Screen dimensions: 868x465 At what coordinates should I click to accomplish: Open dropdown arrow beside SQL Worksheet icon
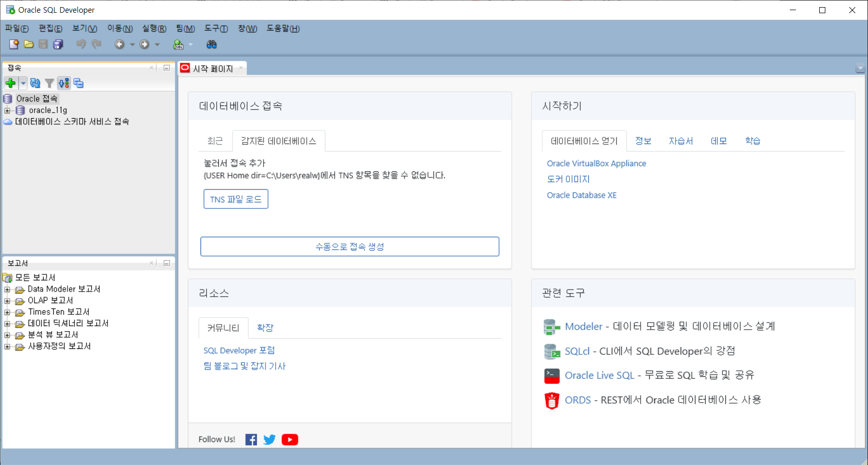(x=191, y=45)
